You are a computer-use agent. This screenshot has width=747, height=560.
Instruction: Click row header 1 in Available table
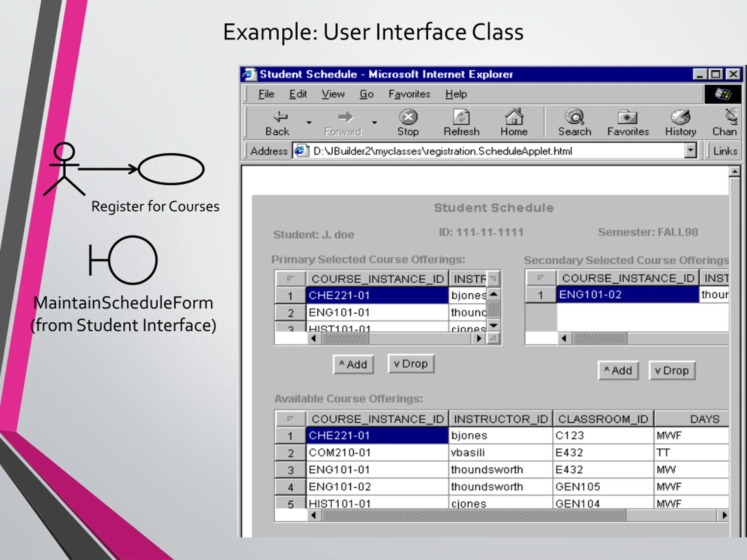(290, 436)
